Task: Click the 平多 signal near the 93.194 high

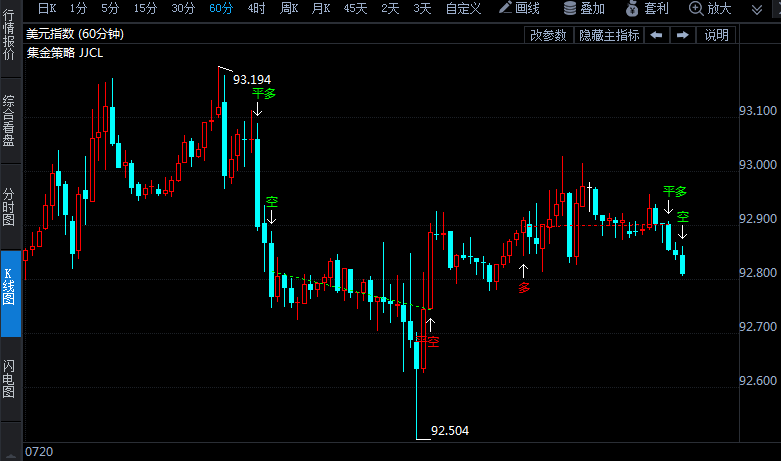Action: point(263,94)
